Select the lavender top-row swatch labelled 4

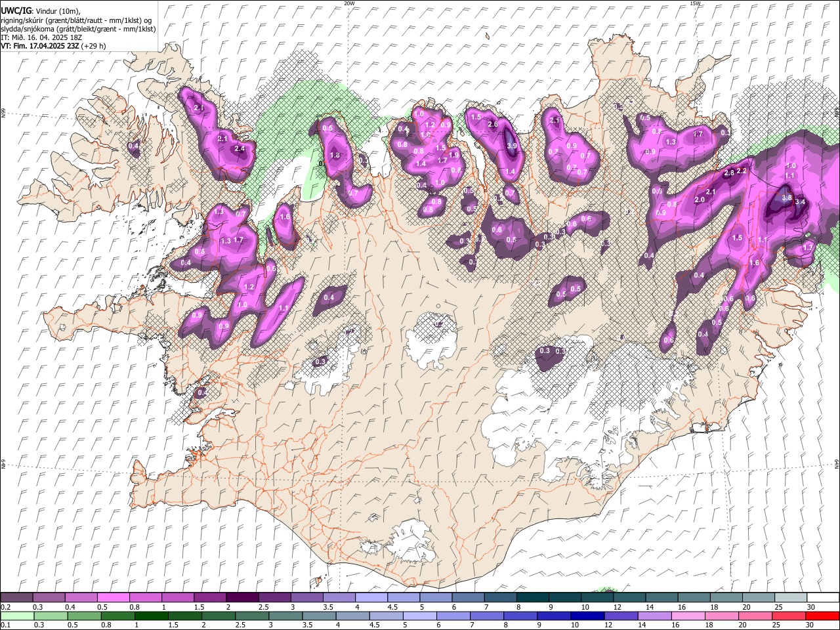pos(371,597)
